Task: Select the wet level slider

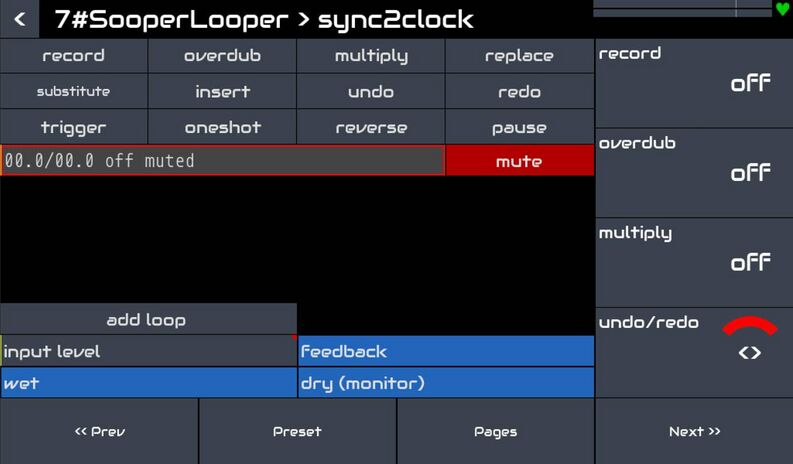Action: pyautogui.click(x=148, y=383)
